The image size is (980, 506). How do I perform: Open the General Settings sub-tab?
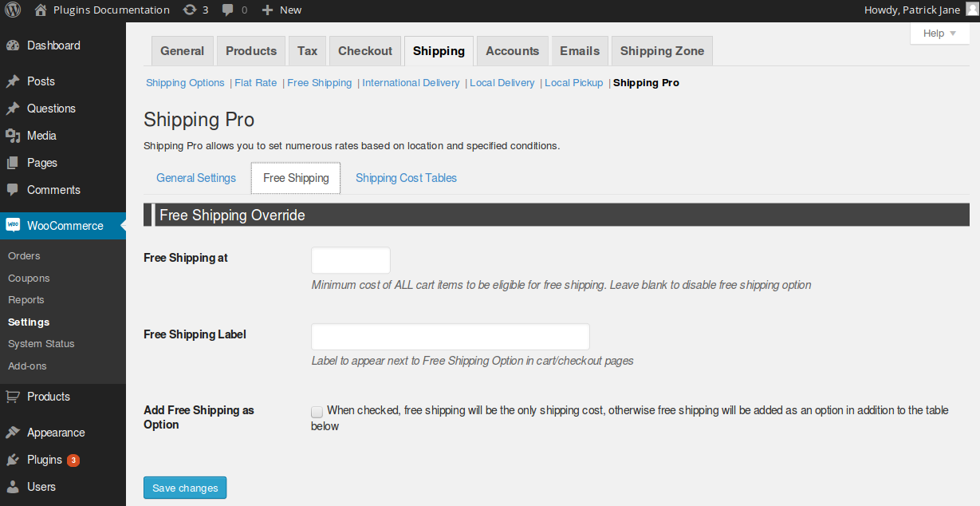click(196, 178)
